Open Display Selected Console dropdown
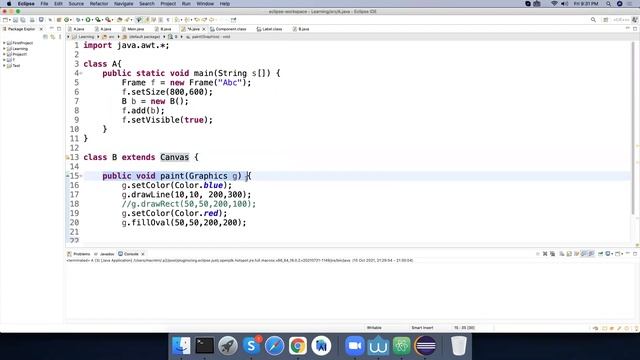640x360 pixels. coord(612,253)
